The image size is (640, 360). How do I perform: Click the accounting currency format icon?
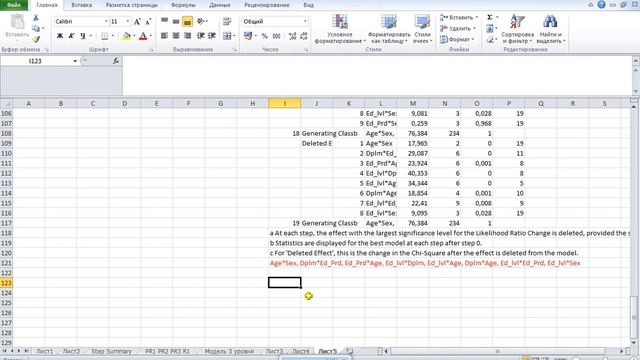(x=248, y=36)
